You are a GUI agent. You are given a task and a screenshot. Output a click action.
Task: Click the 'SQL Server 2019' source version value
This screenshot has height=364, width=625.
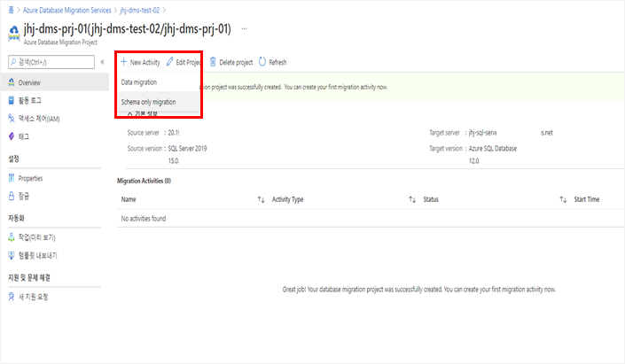point(187,148)
